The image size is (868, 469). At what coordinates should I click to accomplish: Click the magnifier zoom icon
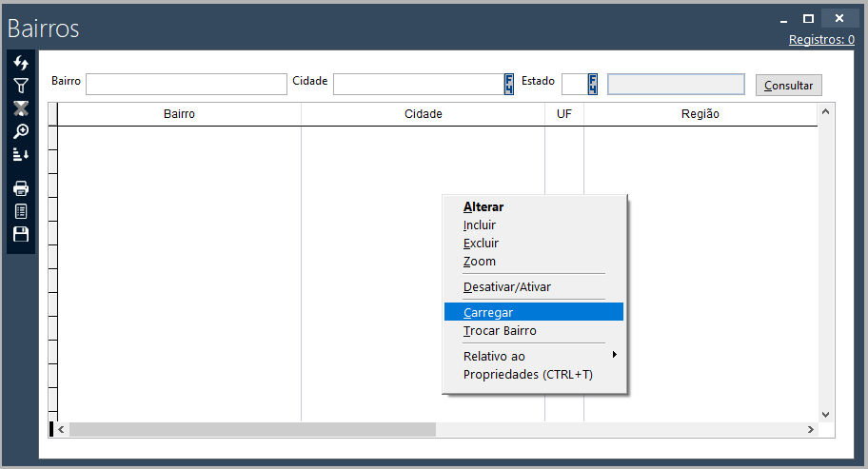21,131
